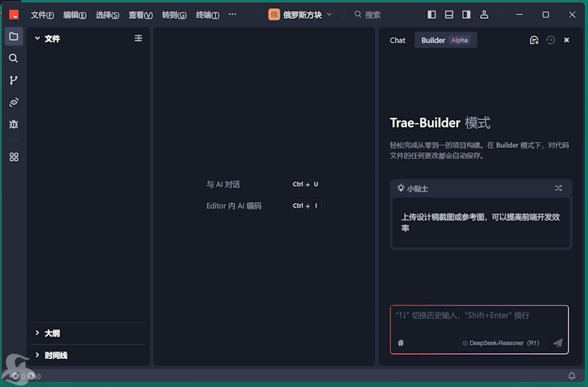This screenshot has height=387, width=588.
Task: Click the red Trae app logo
Action: click(x=14, y=14)
